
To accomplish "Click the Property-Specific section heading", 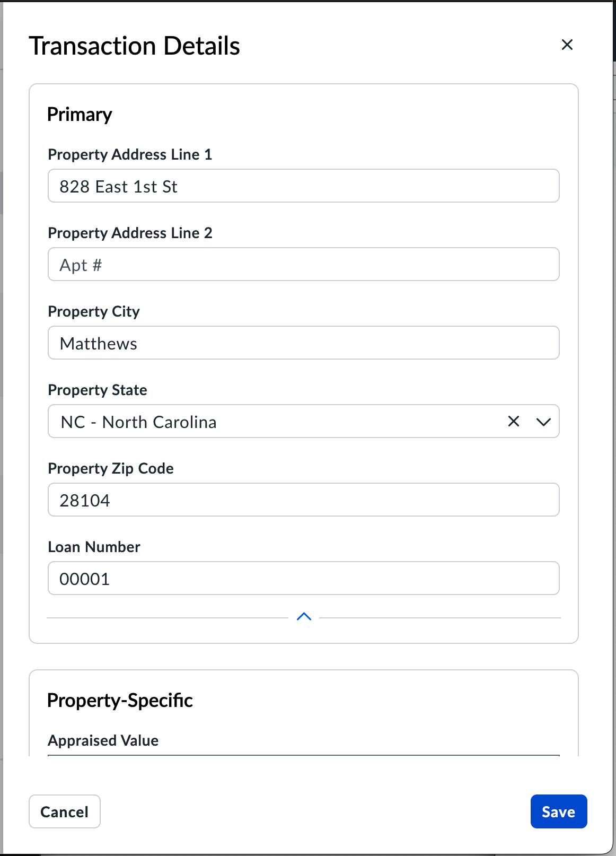I will click(x=120, y=701).
